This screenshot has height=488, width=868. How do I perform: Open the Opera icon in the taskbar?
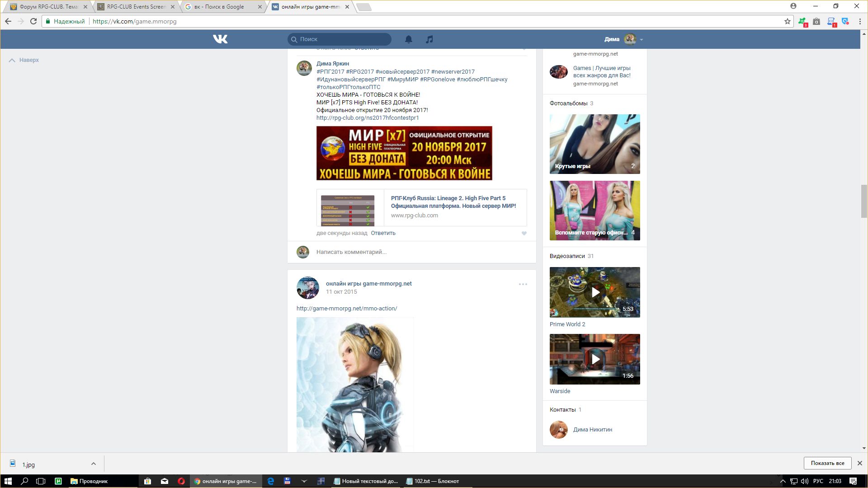pyautogui.click(x=181, y=481)
